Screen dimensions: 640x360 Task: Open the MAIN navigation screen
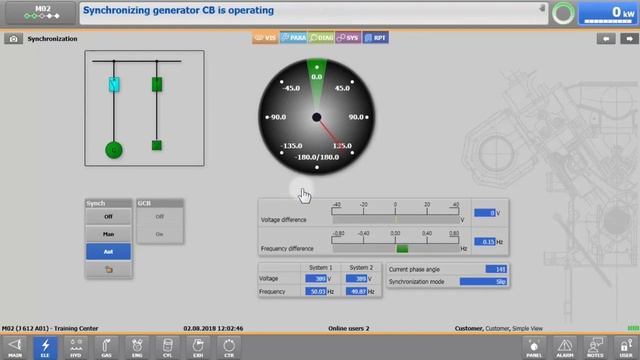click(15, 348)
